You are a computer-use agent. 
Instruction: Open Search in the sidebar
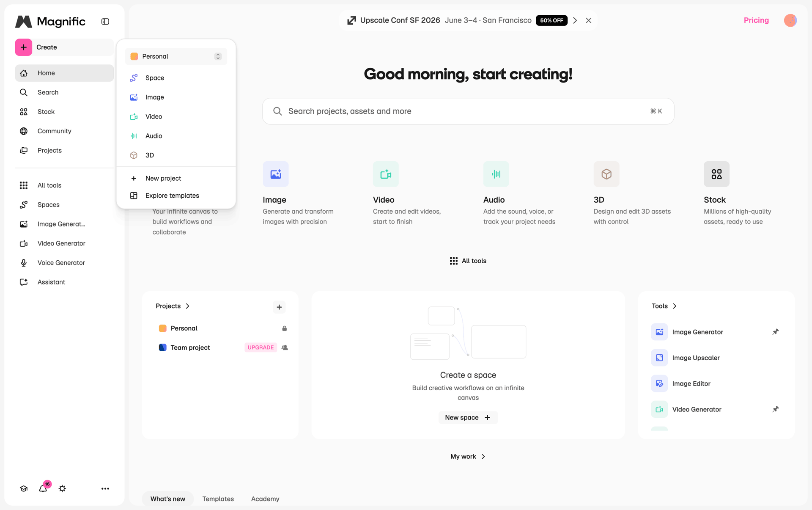(x=64, y=92)
